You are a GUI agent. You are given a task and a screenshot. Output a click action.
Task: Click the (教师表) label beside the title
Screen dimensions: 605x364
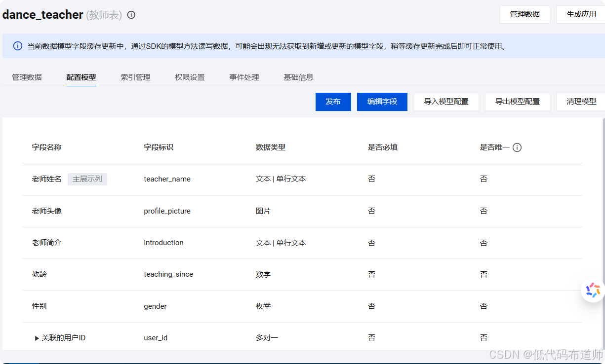pos(104,15)
